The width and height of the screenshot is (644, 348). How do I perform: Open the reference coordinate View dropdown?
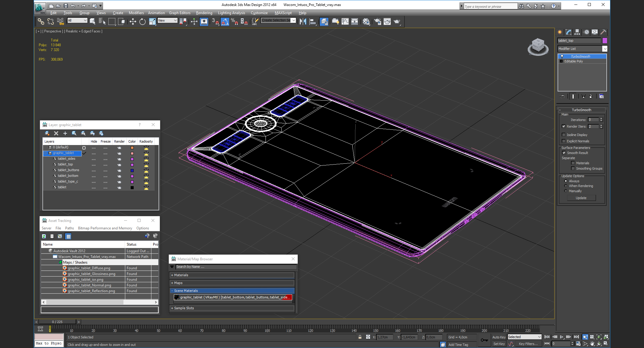(x=168, y=20)
